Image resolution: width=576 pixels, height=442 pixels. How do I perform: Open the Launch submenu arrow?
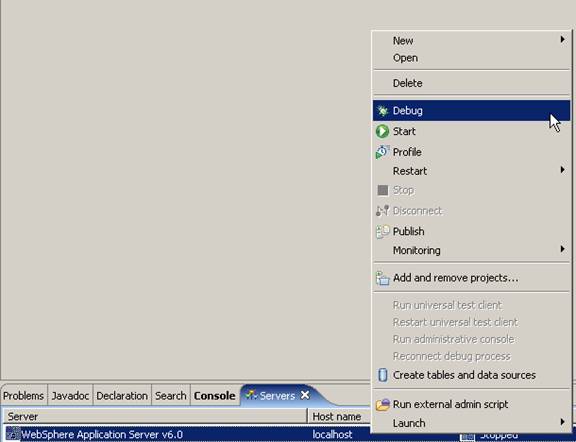point(562,422)
